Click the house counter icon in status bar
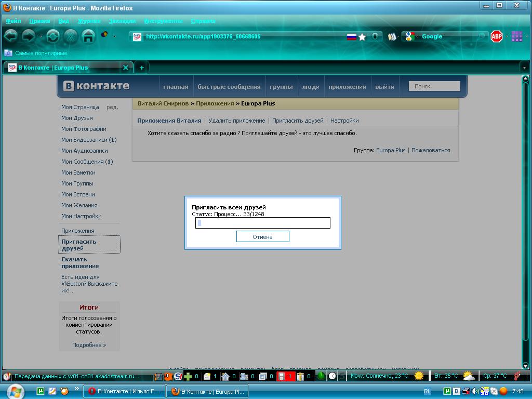532x399 pixels. click(x=225, y=376)
